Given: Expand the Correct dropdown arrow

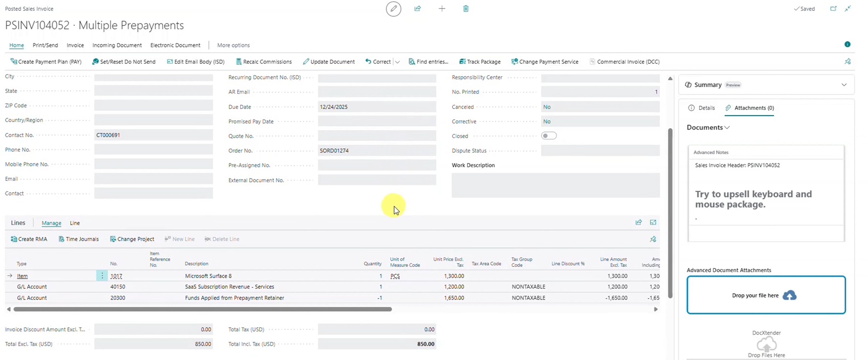Looking at the screenshot, I should coord(397,62).
